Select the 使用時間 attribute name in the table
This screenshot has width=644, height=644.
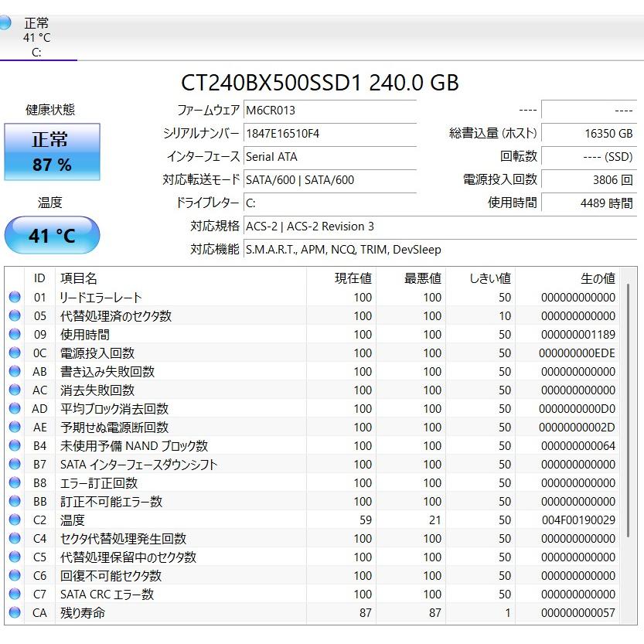click(85, 334)
